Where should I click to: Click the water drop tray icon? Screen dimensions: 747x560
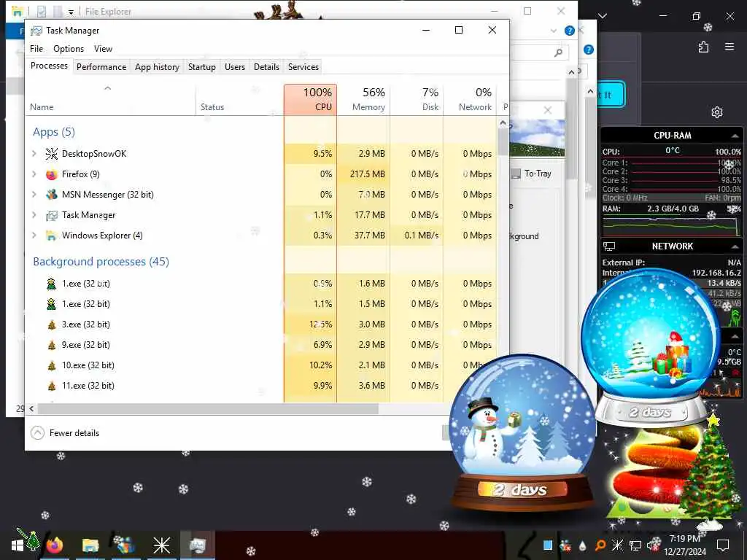(583, 545)
